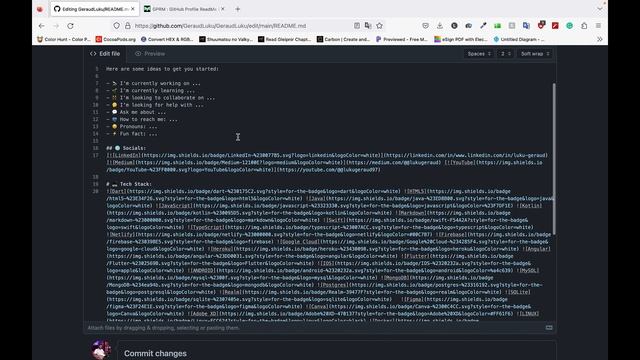Click the green circle Grammarly extension icon
The height and width of the screenshot is (360, 640).
point(569,26)
